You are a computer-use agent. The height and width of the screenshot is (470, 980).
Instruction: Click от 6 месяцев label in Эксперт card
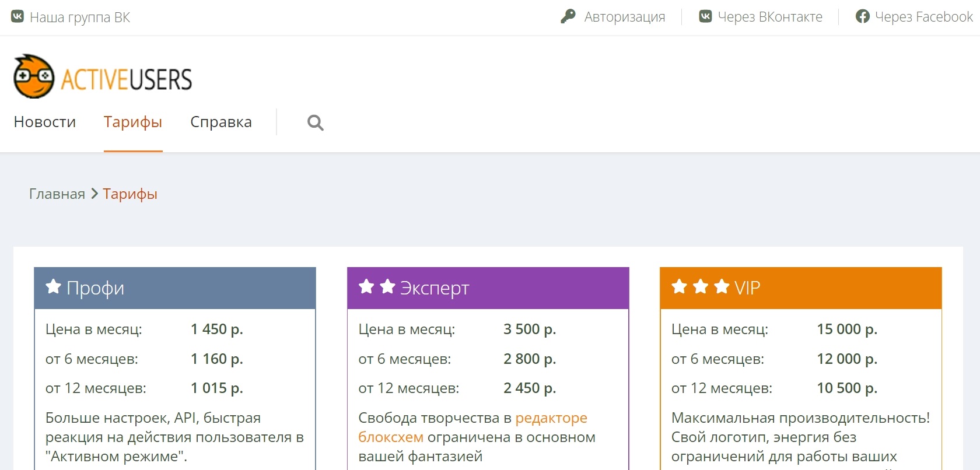[x=405, y=359]
